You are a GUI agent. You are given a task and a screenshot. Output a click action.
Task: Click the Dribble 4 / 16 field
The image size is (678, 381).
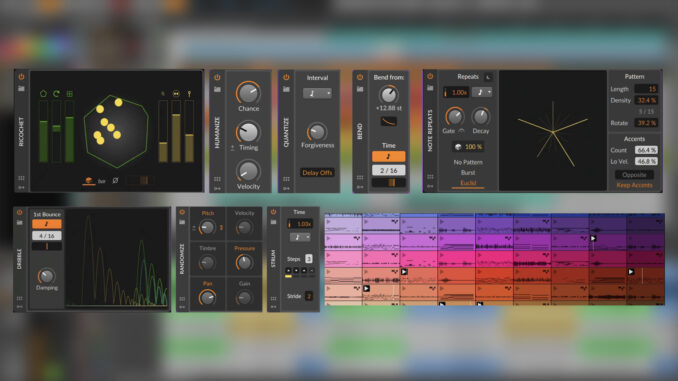(47, 236)
